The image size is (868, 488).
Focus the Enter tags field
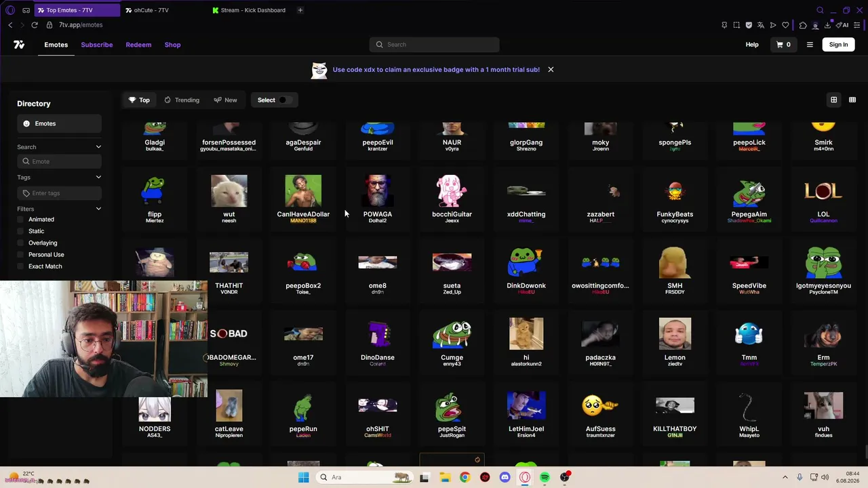(x=60, y=193)
